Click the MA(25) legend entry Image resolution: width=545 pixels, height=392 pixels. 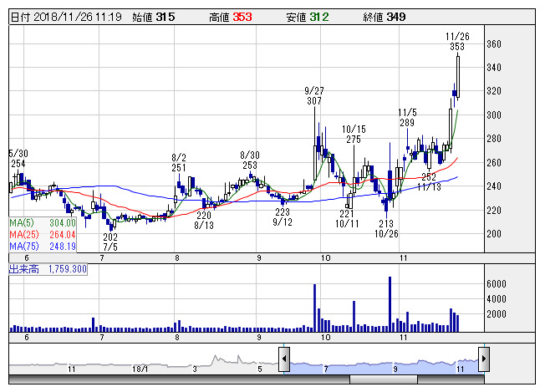43,235
